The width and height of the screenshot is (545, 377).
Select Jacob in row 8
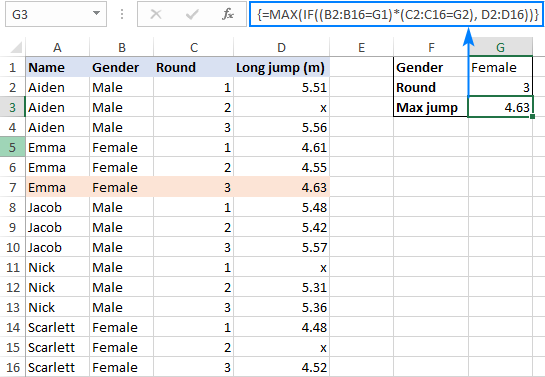[x=57, y=207]
